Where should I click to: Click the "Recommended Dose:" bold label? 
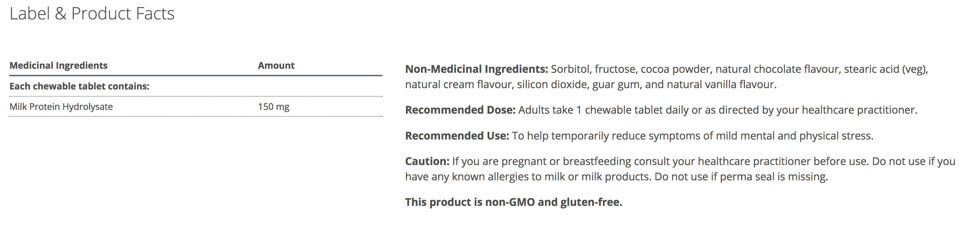(460, 110)
